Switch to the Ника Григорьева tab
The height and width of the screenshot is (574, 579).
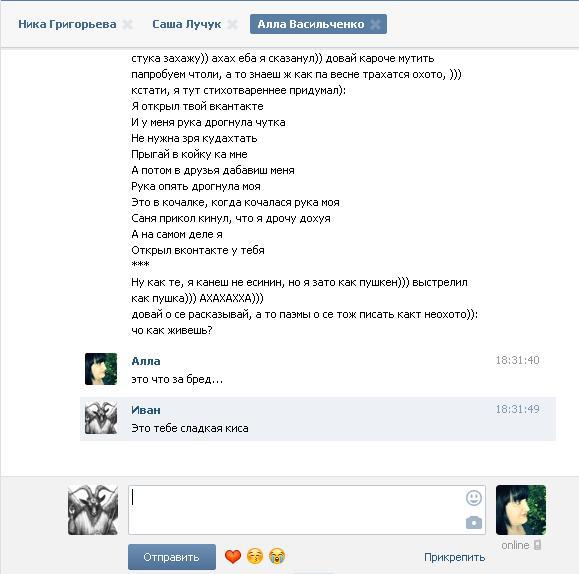click(67, 24)
